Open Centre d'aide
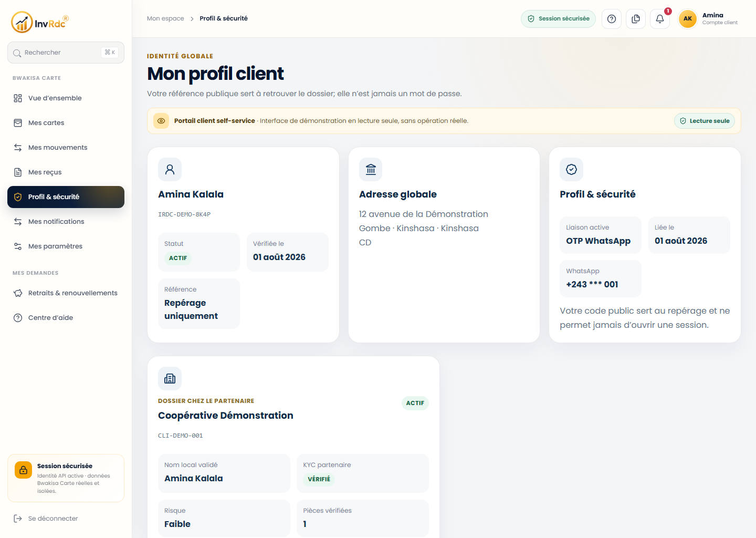This screenshot has height=538, width=756. pyautogui.click(x=66, y=318)
